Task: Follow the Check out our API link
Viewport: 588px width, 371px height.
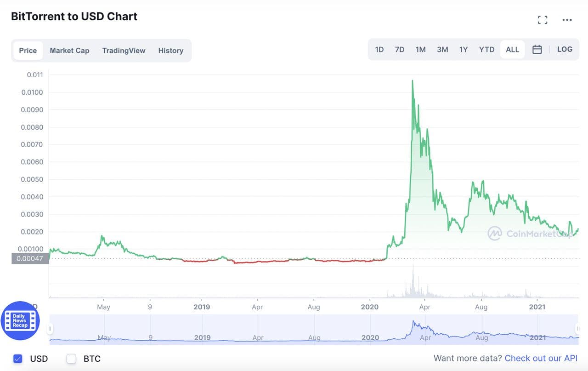Action: [x=541, y=358]
